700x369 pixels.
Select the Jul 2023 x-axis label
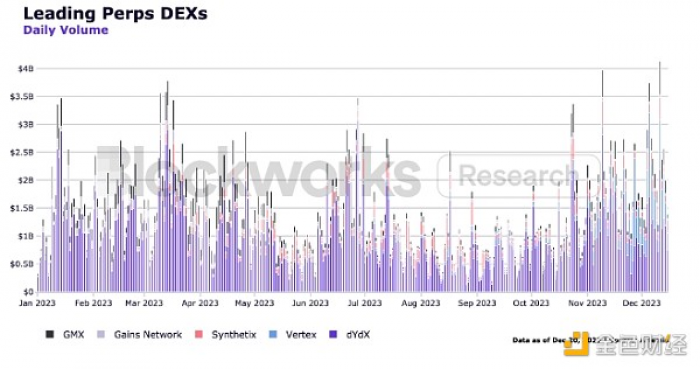364,303
